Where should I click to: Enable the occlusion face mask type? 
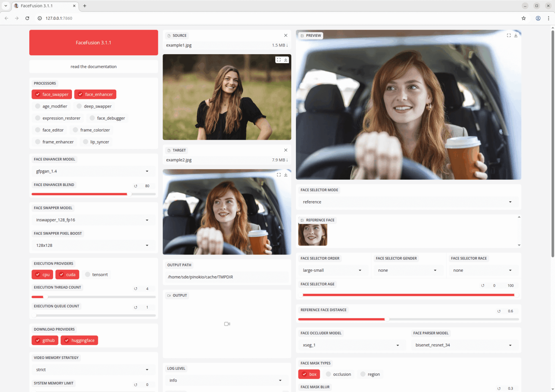339,374
